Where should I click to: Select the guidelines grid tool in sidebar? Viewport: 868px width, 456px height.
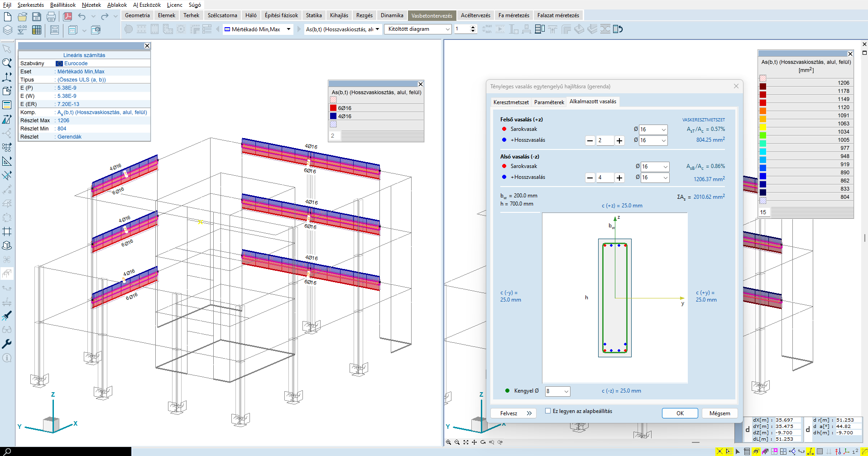[7, 231]
